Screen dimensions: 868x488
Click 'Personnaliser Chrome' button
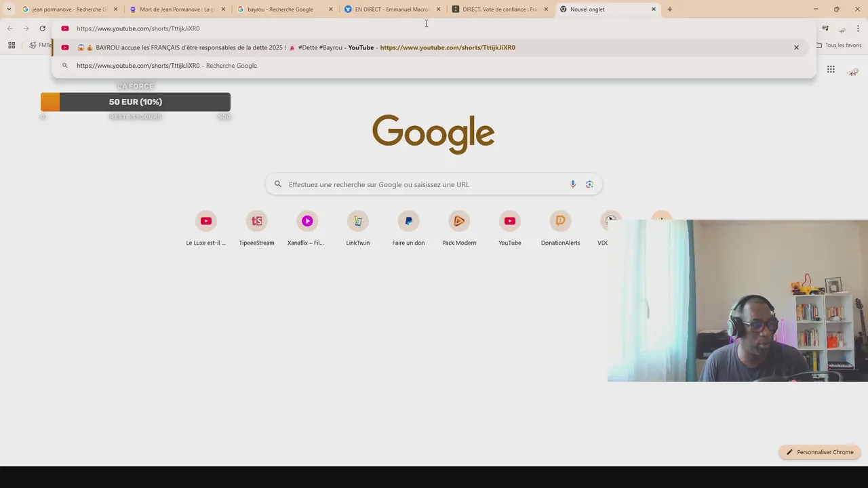(820, 452)
